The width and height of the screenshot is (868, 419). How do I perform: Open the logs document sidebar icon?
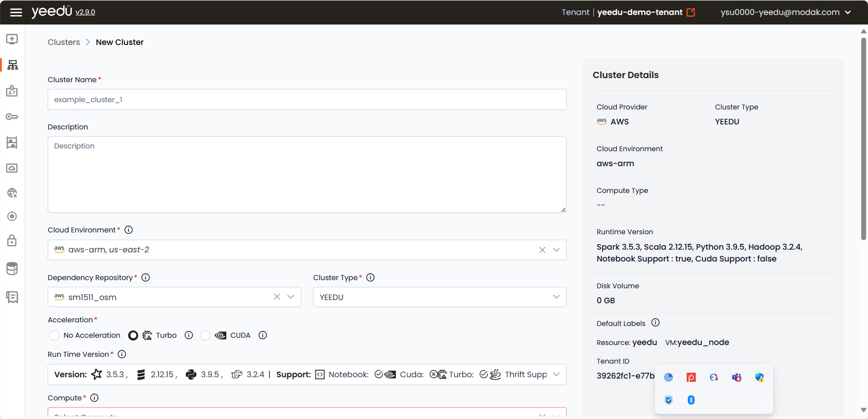pyautogui.click(x=12, y=297)
